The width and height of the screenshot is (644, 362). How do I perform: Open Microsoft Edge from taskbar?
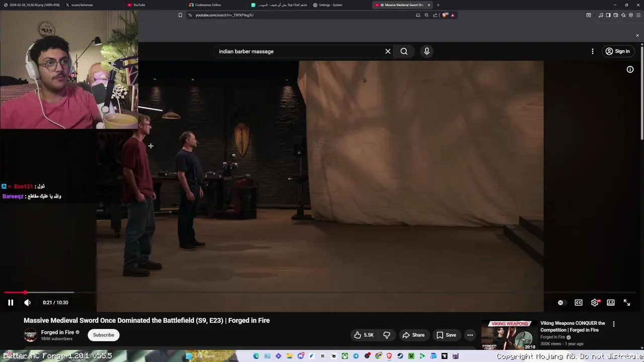(256, 356)
